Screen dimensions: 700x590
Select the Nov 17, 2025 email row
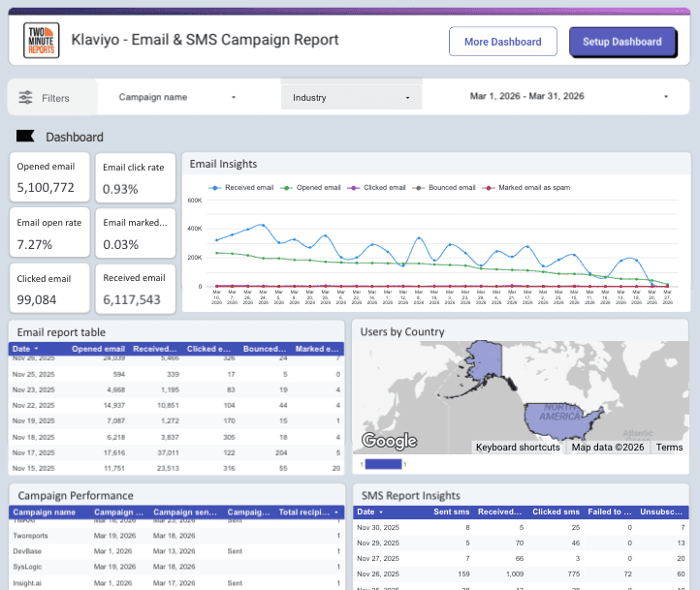176,452
